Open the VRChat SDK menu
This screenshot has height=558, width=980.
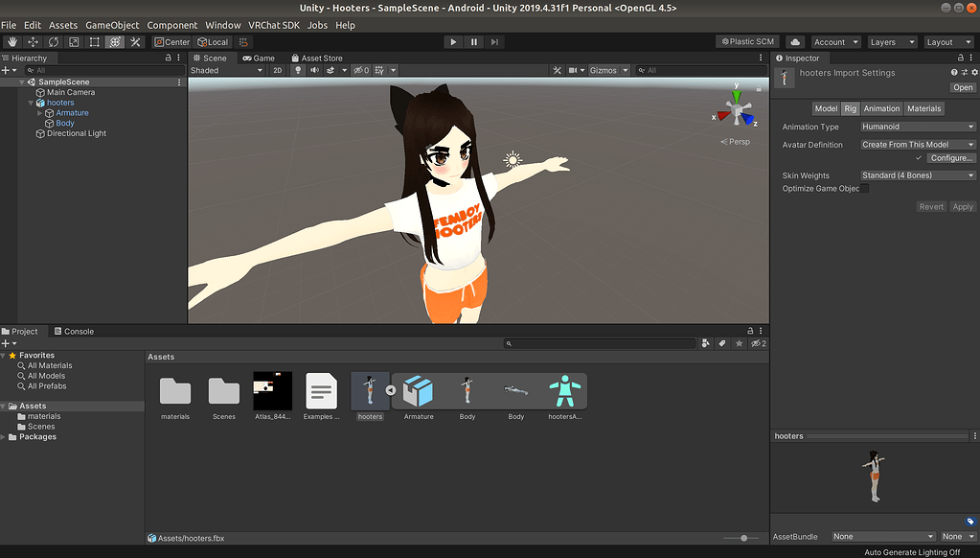274,25
